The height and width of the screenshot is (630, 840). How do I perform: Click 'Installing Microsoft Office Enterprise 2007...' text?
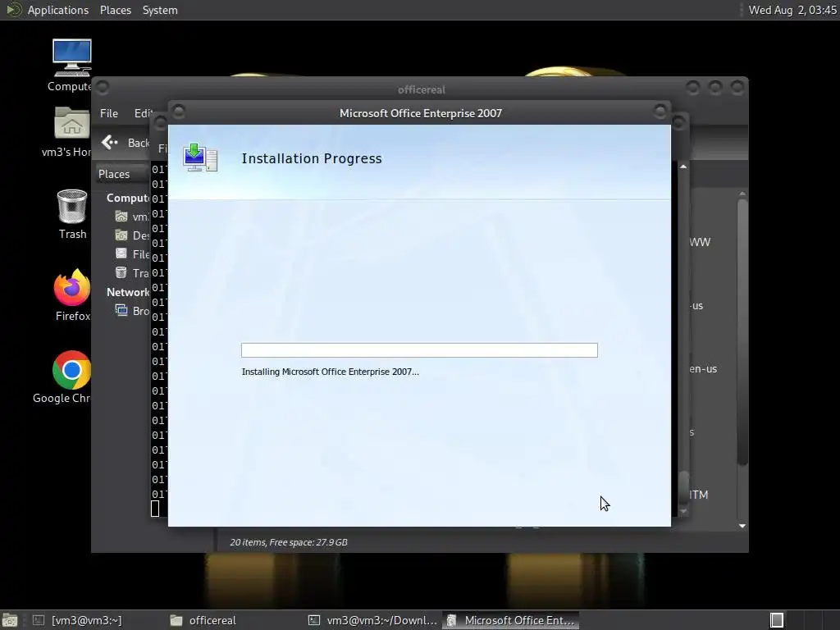pyautogui.click(x=330, y=372)
